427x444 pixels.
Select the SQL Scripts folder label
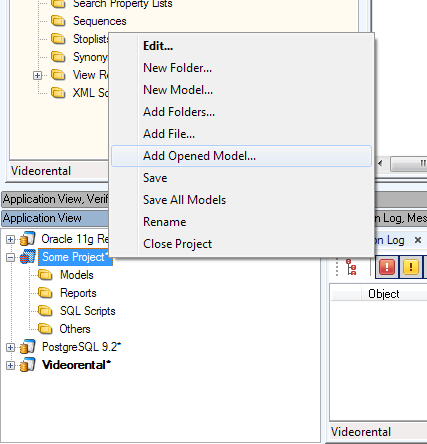pyautogui.click(x=88, y=311)
